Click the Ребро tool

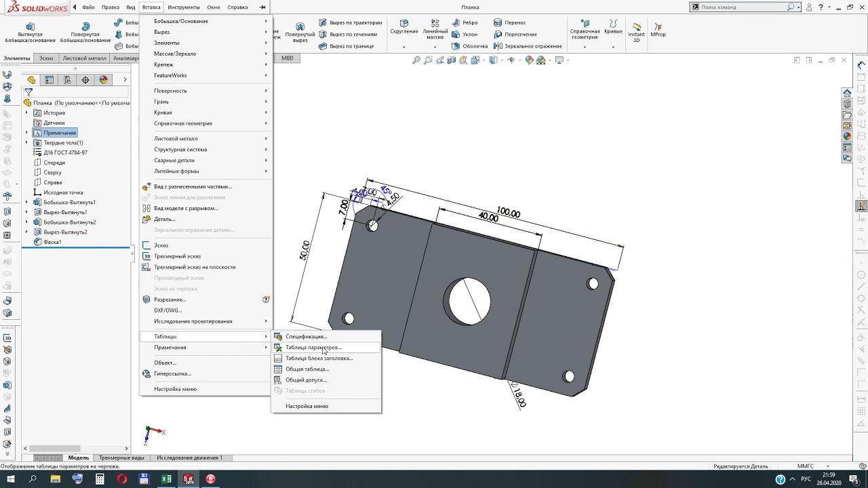point(466,22)
